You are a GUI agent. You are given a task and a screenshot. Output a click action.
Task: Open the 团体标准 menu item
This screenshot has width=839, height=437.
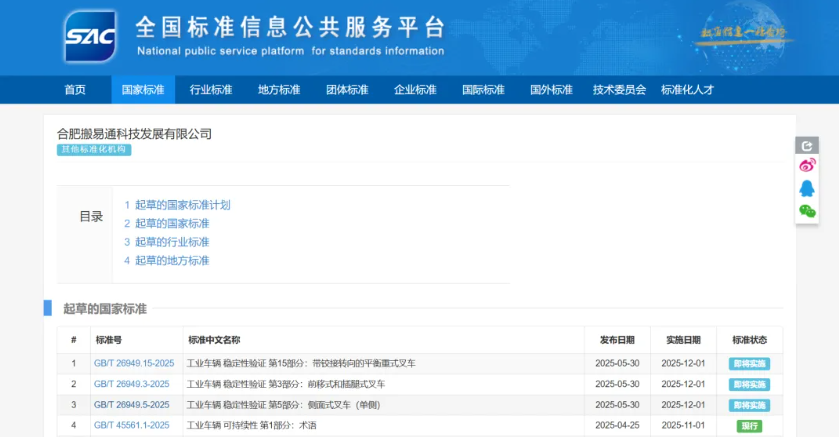pyautogui.click(x=347, y=90)
